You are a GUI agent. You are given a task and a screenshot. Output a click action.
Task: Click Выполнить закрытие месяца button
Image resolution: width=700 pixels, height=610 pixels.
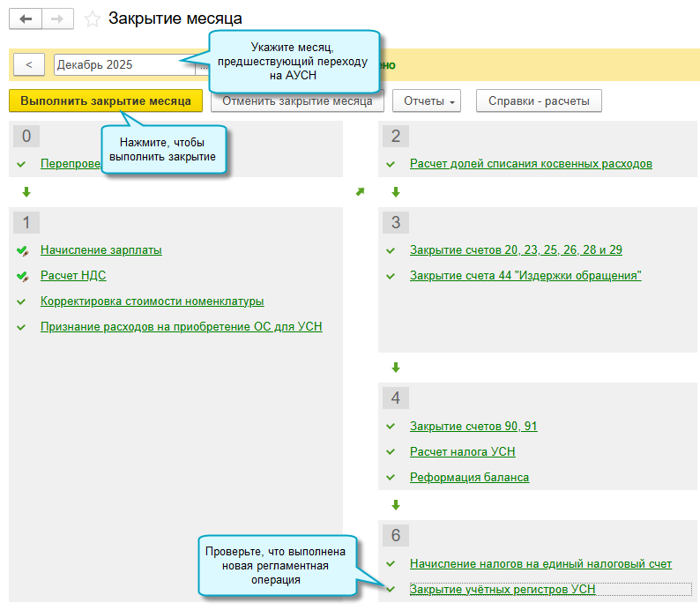coord(106,100)
